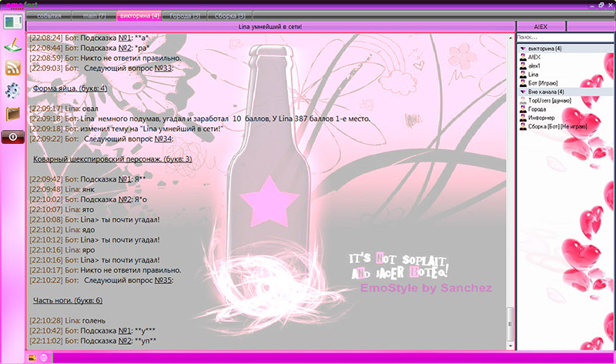Click the window layout icon in sidebar

click(13, 22)
